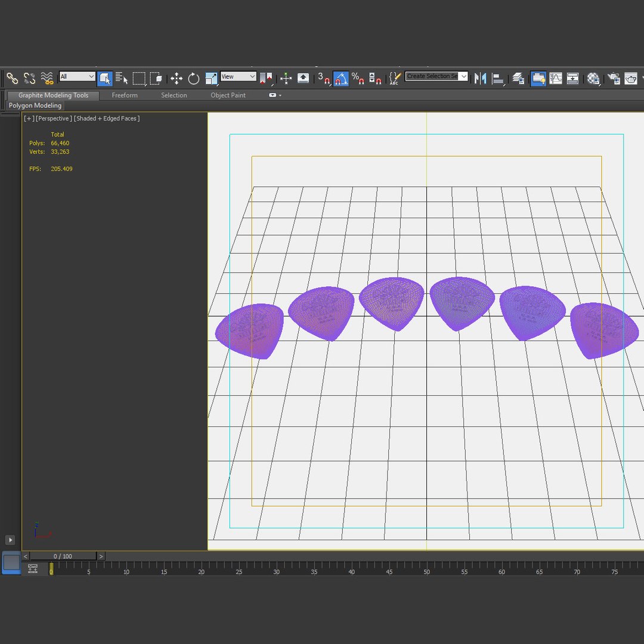Open the Select by Name dialog
The image size is (644, 644).
coord(122,78)
